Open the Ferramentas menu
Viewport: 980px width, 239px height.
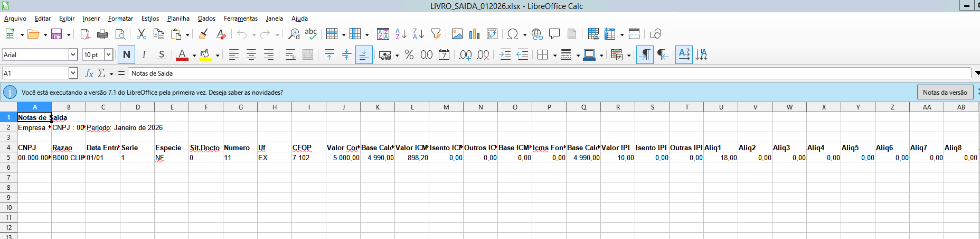point(241,19)
